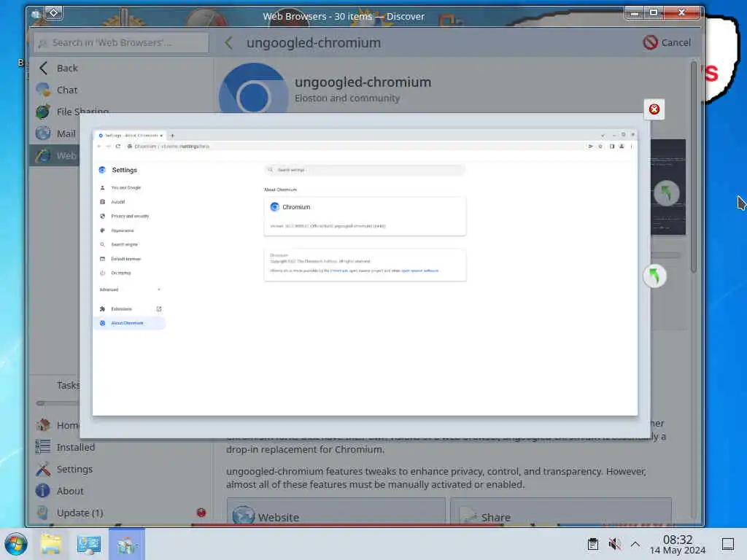Click the Home icon in sidebar
Image resolution: width=747 pixels, height=560 pixels.
(43, 425)
